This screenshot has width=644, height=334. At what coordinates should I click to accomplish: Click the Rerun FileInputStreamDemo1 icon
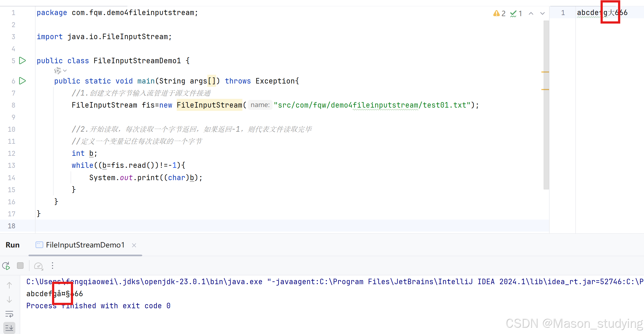click(6, 266)
